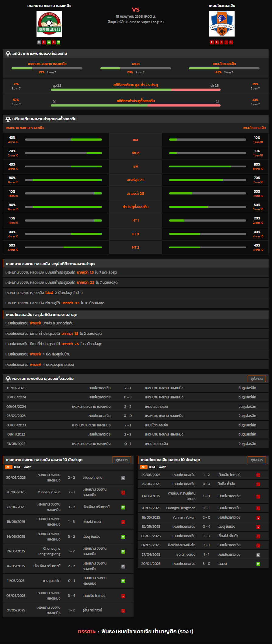Click the ทำประตูทั้งสองทีม comparison row label
The height and width of the screenshot is (644, 272).
[x=136, y=207]
